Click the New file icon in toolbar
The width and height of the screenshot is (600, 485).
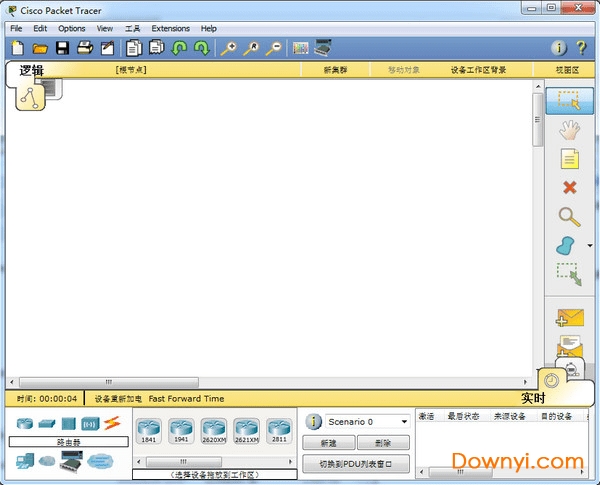pos(18,48)
